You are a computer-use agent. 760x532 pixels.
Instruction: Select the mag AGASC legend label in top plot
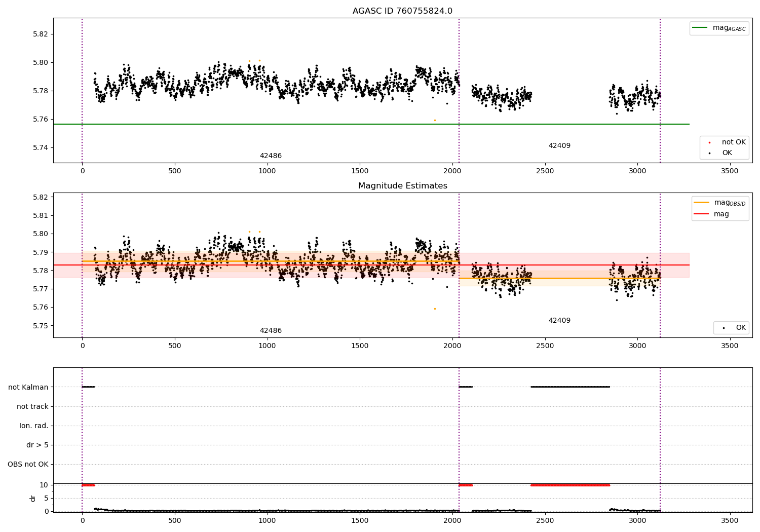(729, 28)
